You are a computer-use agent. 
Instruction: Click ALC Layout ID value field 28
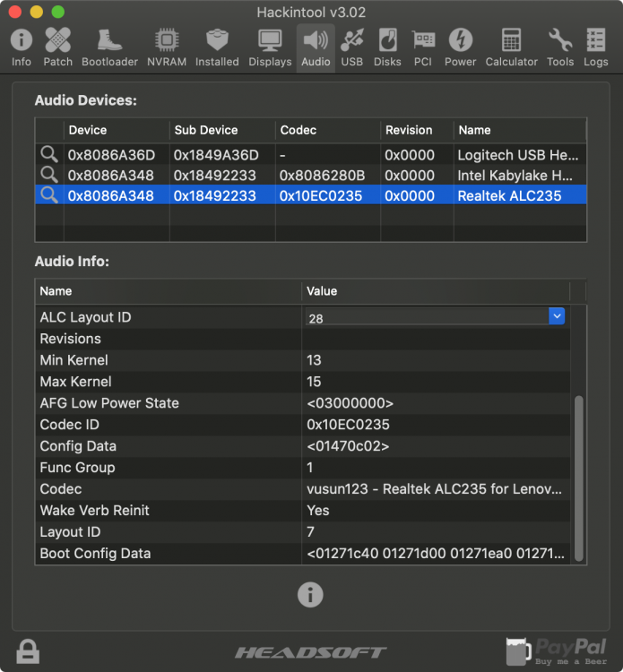click(427, 318)
